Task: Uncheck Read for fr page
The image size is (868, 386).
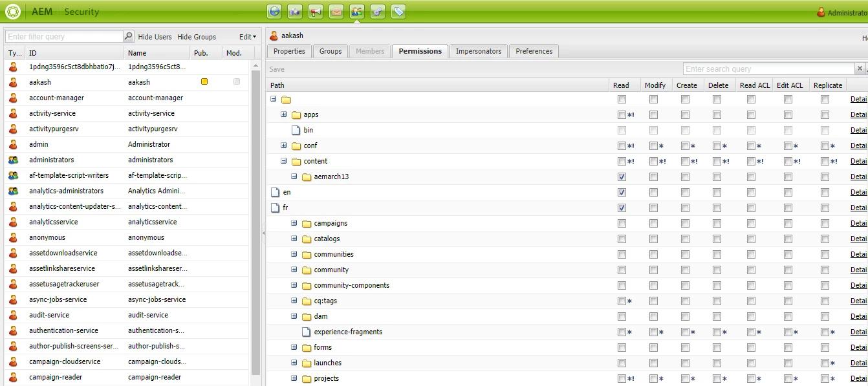Action: pos(622,208)
